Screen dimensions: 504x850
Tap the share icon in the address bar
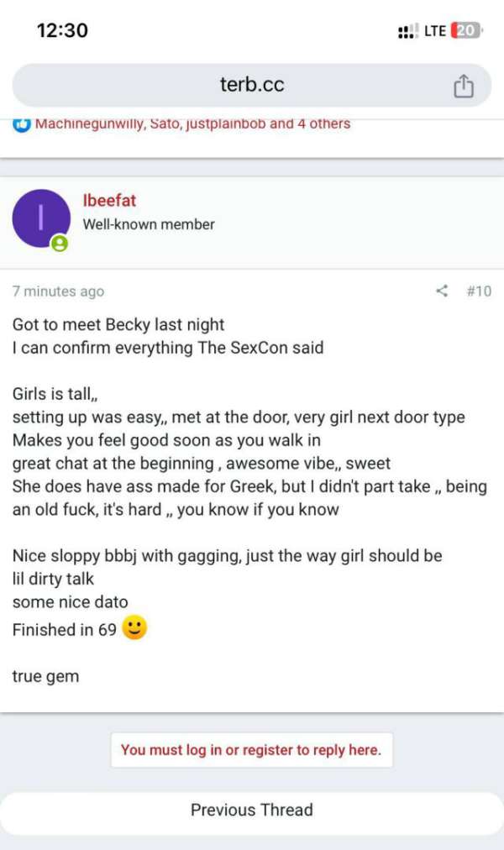[x=463, y=85]
